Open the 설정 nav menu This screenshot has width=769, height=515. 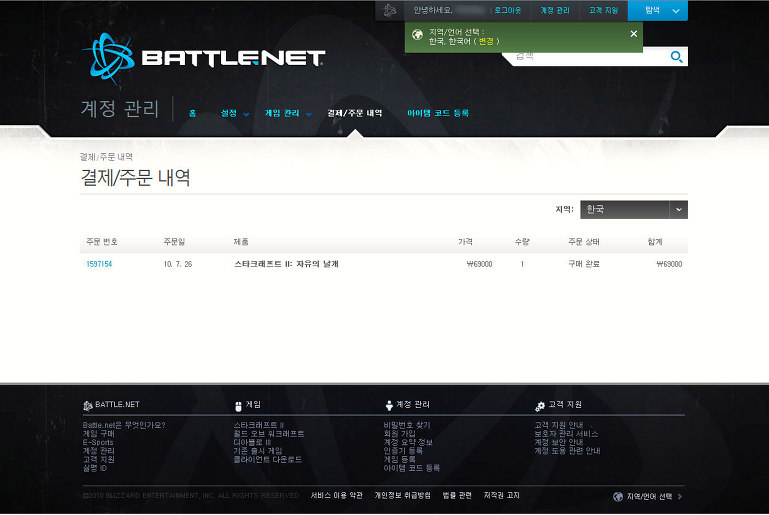point(229,113)
